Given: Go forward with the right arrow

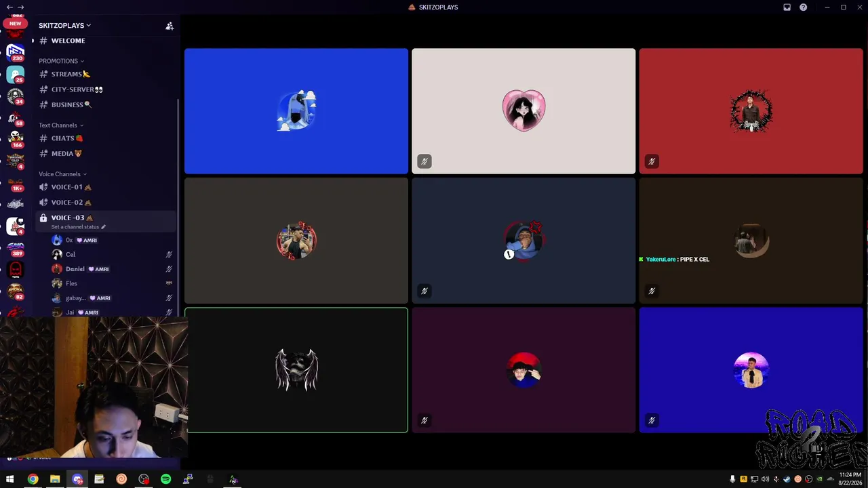Looking at the screenshot, I should click(21, 7).
